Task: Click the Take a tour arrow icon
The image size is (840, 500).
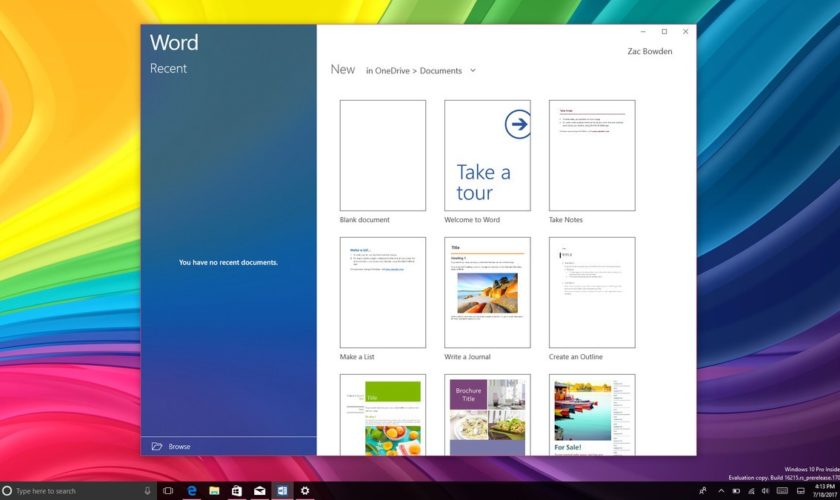Action: (x=517, y=125)
